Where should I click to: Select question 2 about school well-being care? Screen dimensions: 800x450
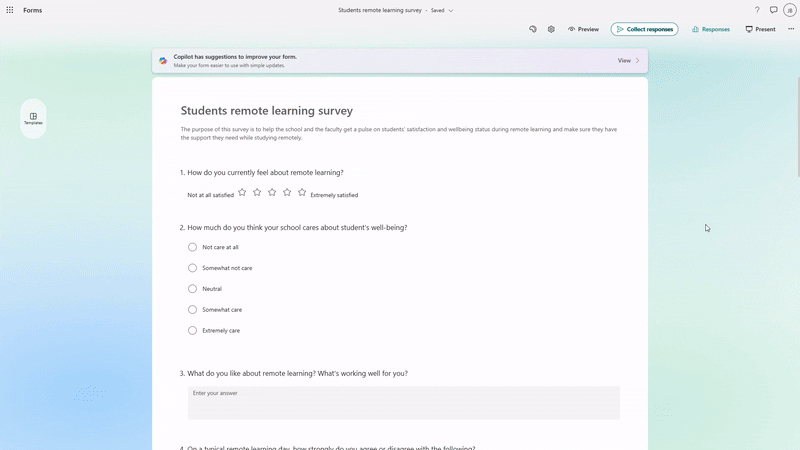[293, 228]
